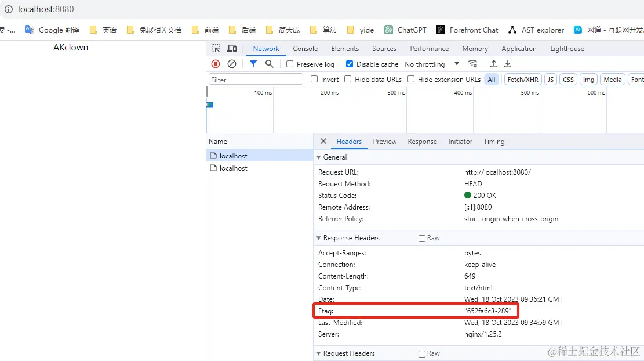Select the Headers tab of request
Viewport: 644px width, 361px height.
349,142
